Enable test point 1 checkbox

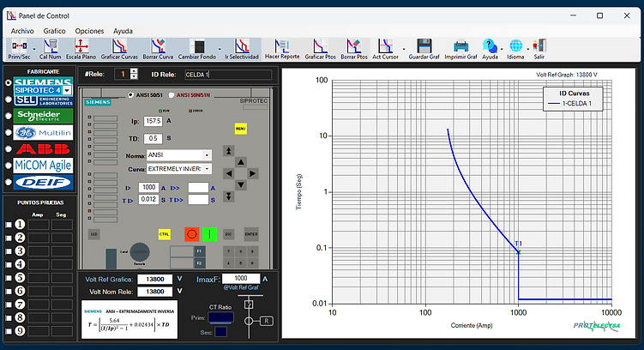pos(9,225)
